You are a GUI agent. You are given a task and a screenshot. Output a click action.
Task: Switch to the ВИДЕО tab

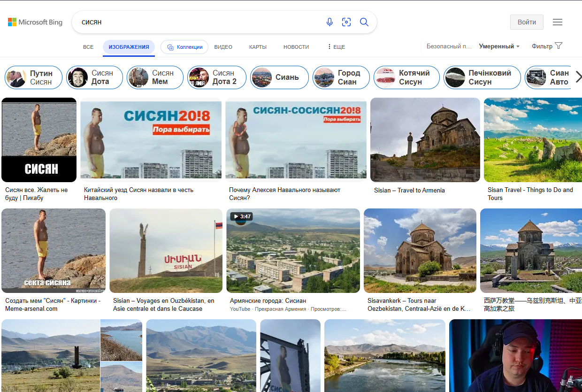[x=223, y=47]
